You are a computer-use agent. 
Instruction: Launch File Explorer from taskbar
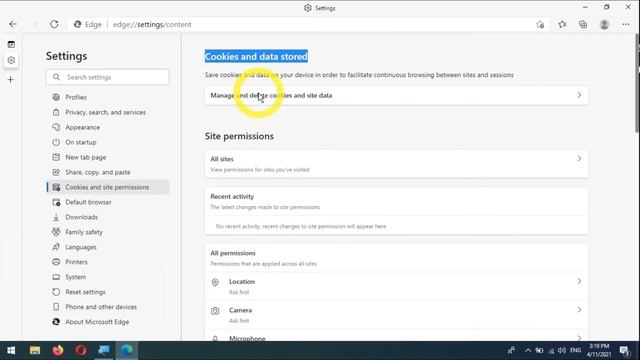(35, 350)
